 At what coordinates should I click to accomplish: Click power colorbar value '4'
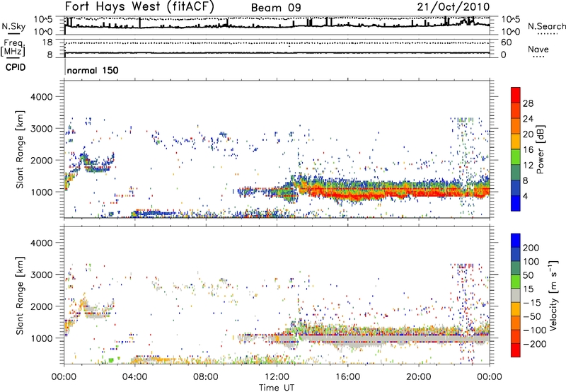(526, 196)
